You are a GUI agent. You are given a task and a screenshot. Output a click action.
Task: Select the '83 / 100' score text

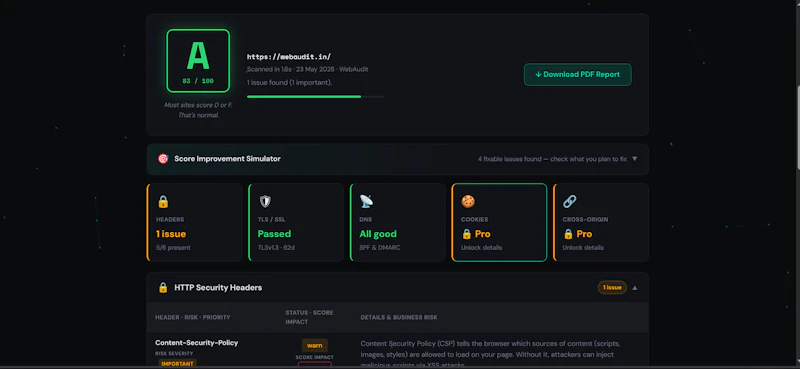(198, 81)
